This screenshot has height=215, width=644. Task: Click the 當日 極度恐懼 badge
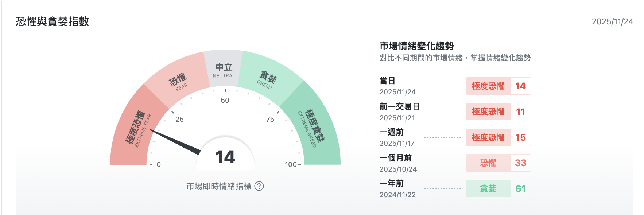488,86
